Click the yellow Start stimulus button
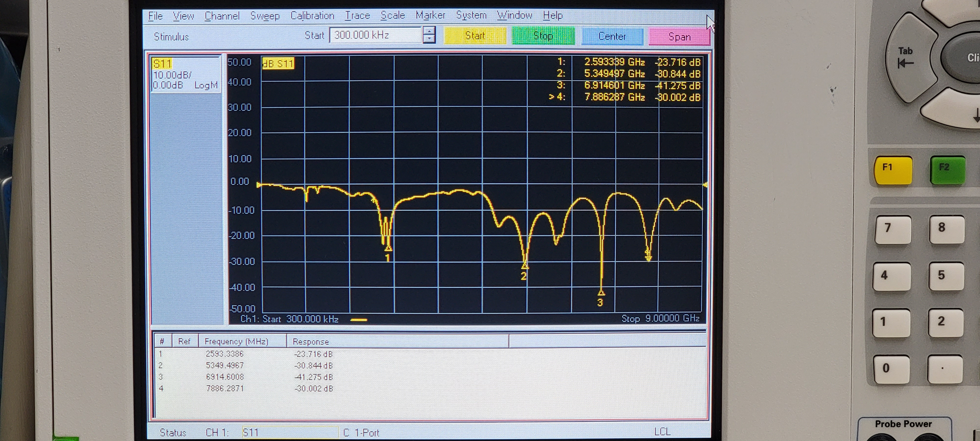Viewport: 980px width, 441px height. click(x=475, y=36)
